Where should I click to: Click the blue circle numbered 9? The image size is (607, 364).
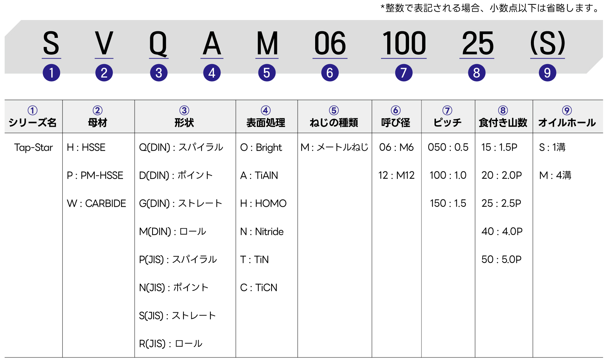547,73
